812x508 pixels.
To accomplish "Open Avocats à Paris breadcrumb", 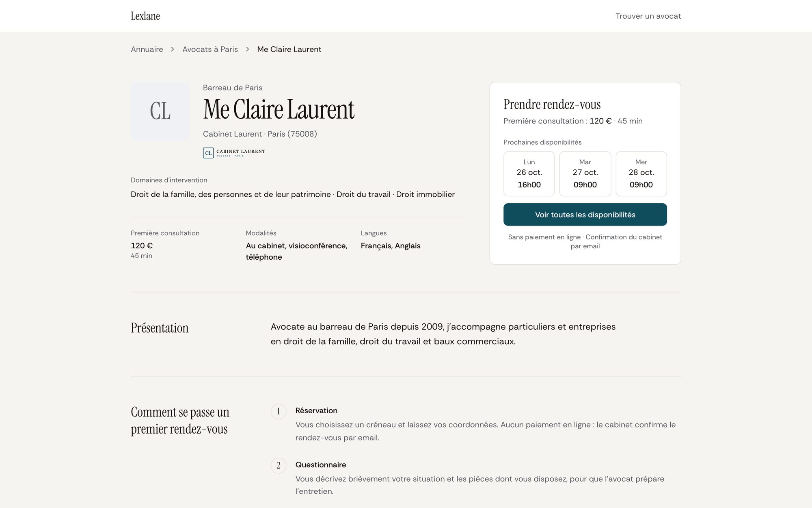I will tap(210, 49).
